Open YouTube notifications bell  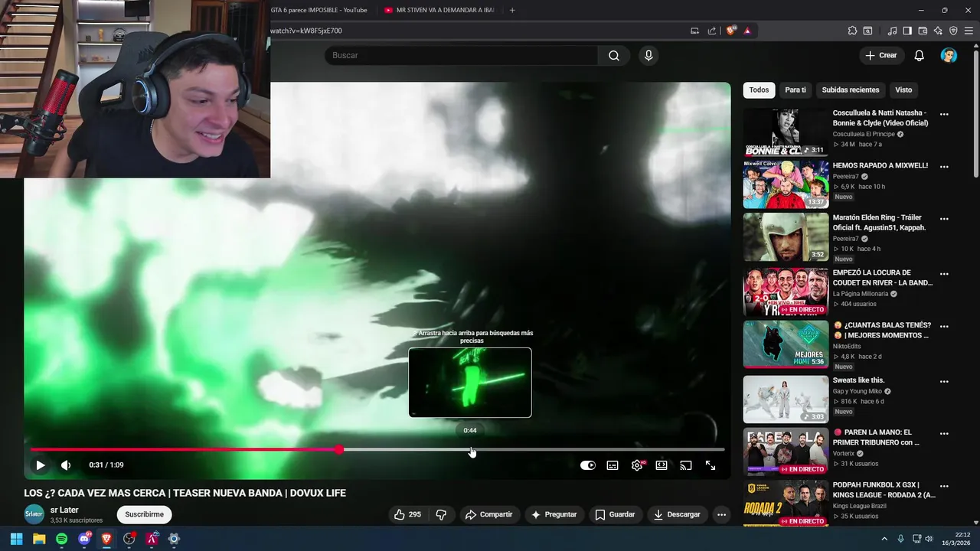click(920, 55)
